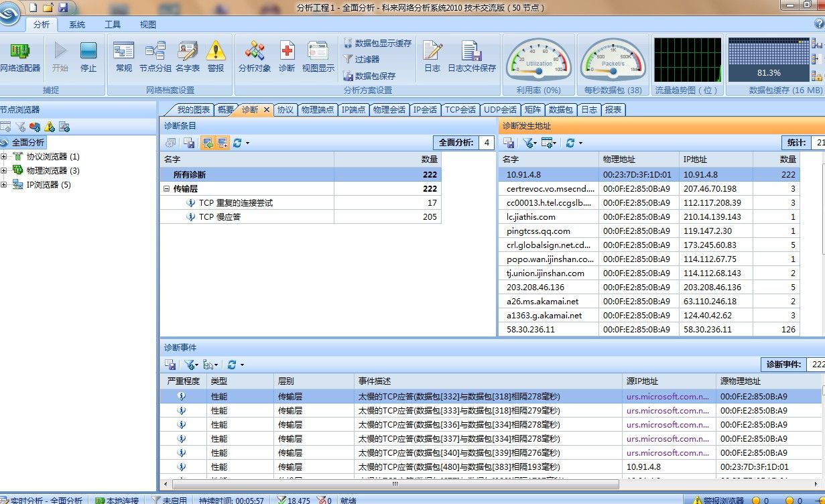Expand the 协议浏览器 tree node

click(x=4, y=156)
